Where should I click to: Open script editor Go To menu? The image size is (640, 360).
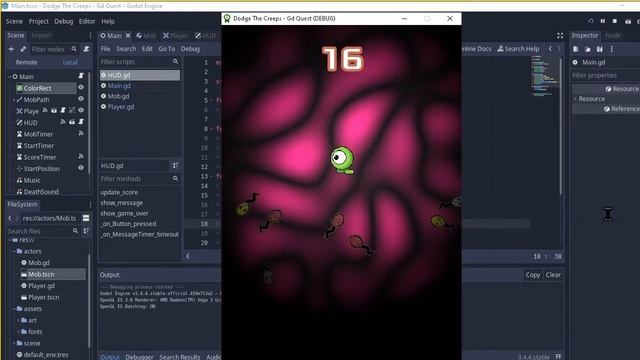[167, 49]
